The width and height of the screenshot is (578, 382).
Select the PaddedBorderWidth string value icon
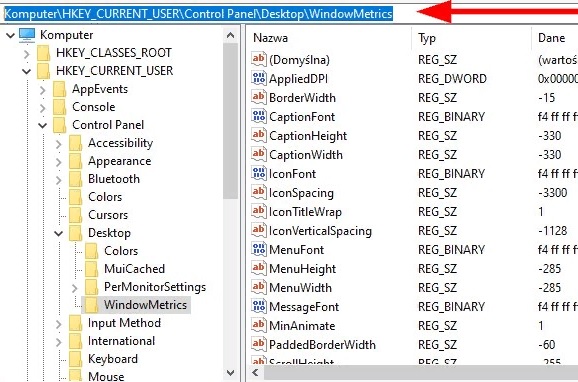pyautogui.click(x=259, y=344)
